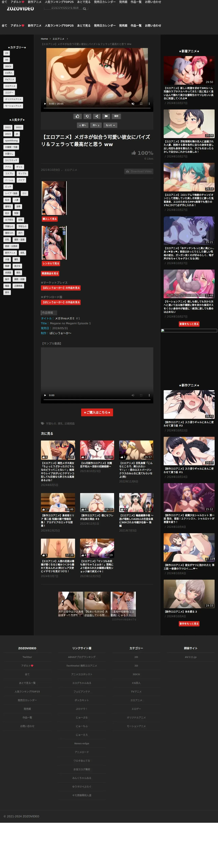Save the video with 保存 button

pos(116,116)
